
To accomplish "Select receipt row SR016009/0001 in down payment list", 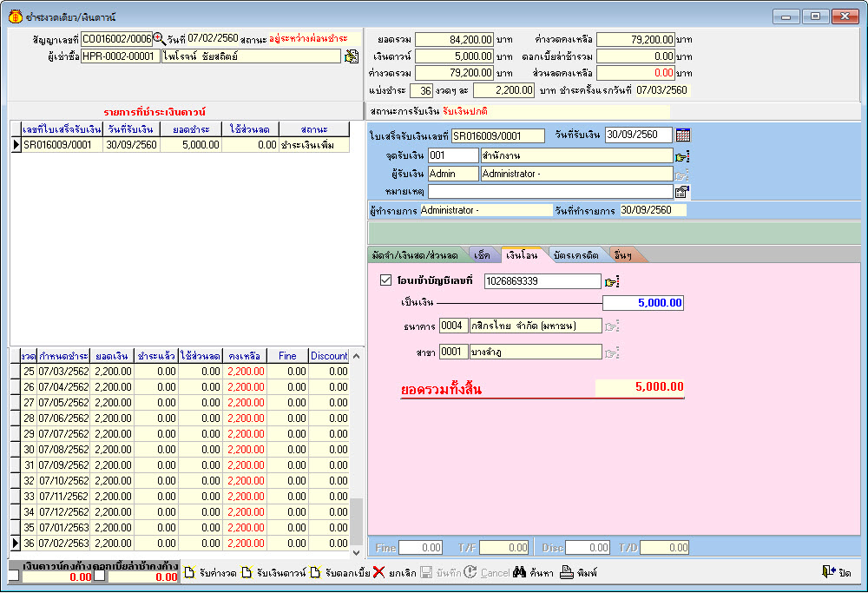I will tap(181, 145).
